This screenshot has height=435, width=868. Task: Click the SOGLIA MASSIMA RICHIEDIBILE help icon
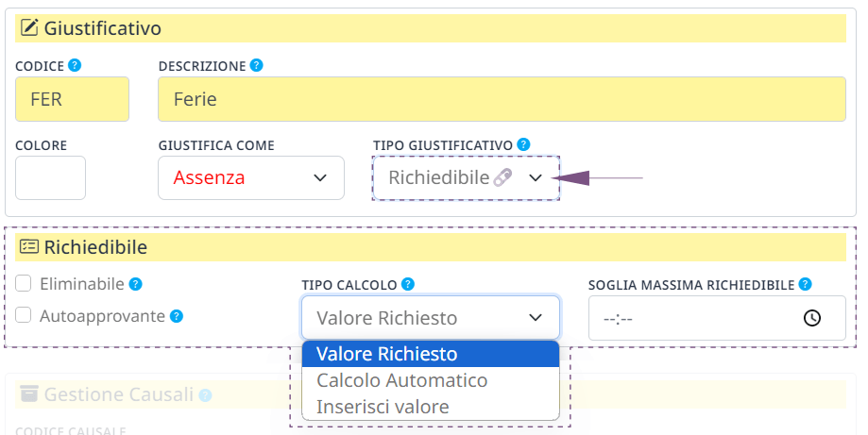[806, 284]
